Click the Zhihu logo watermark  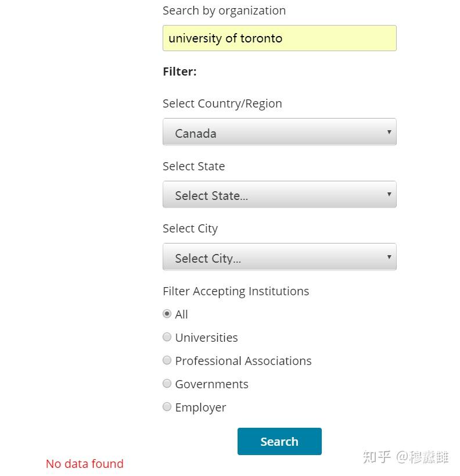click(407, 458)
